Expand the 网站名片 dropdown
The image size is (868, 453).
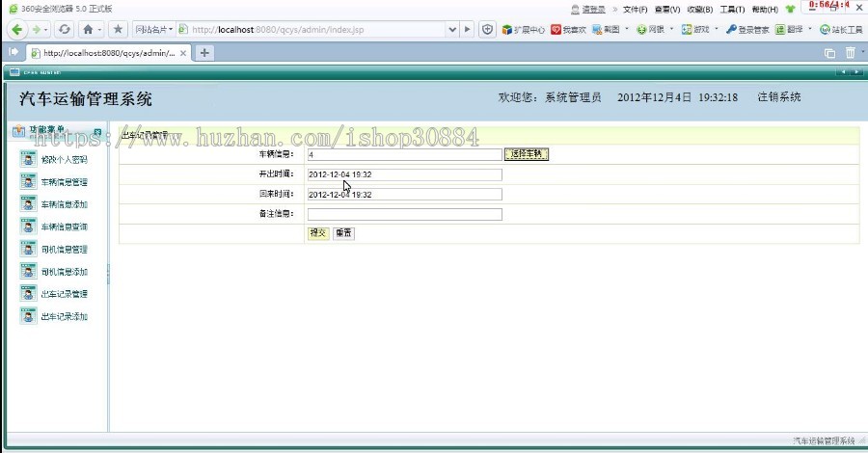[x=154, y=29]
